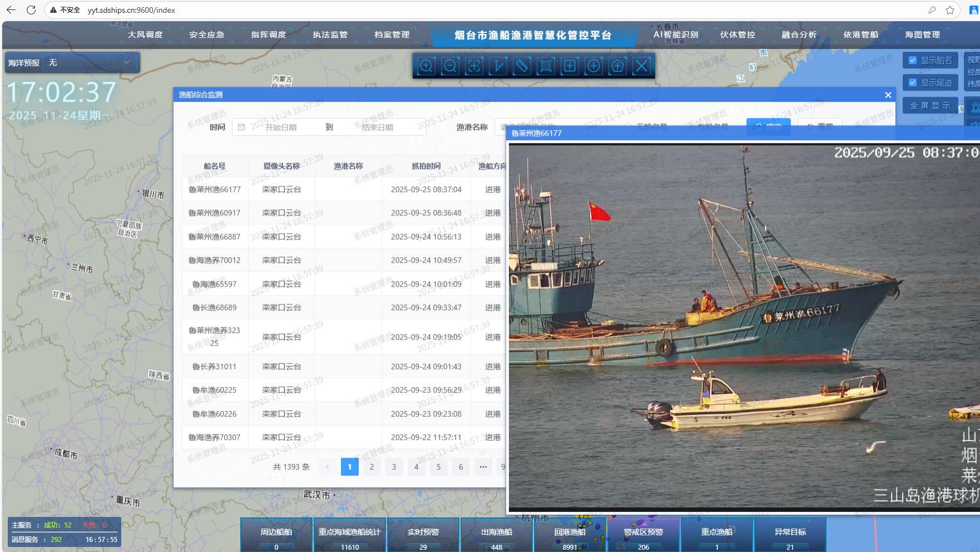Screen dimensions: 980x552
Task: Select the row for 鲁海渔65597
Action: pyautogui.click(x=344, y=284)
